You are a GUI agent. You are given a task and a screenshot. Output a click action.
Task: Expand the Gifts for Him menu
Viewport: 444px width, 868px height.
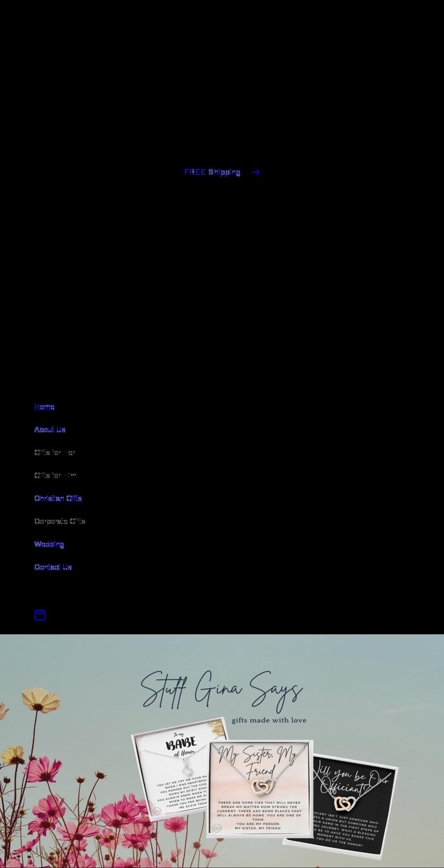point(55,475)
